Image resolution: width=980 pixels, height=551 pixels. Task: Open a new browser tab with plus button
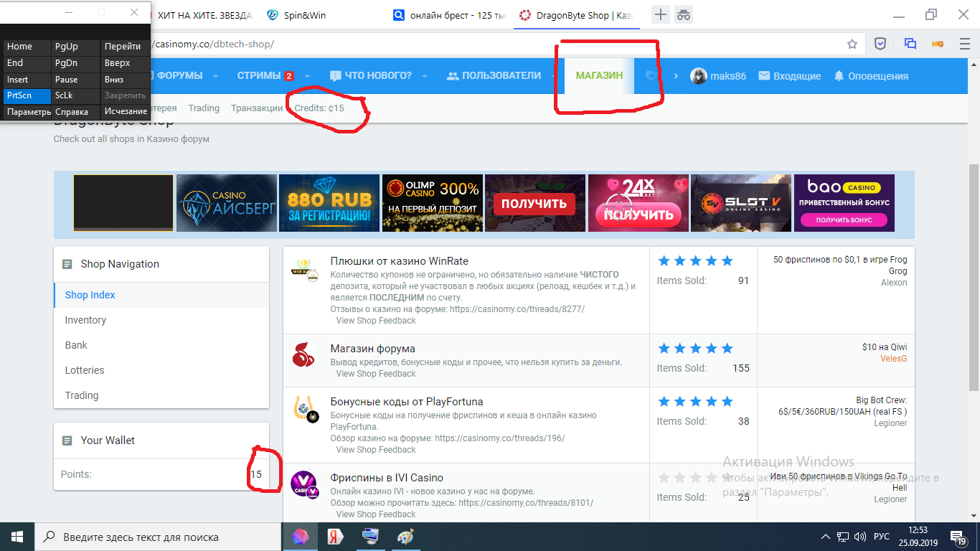(660, 14)
